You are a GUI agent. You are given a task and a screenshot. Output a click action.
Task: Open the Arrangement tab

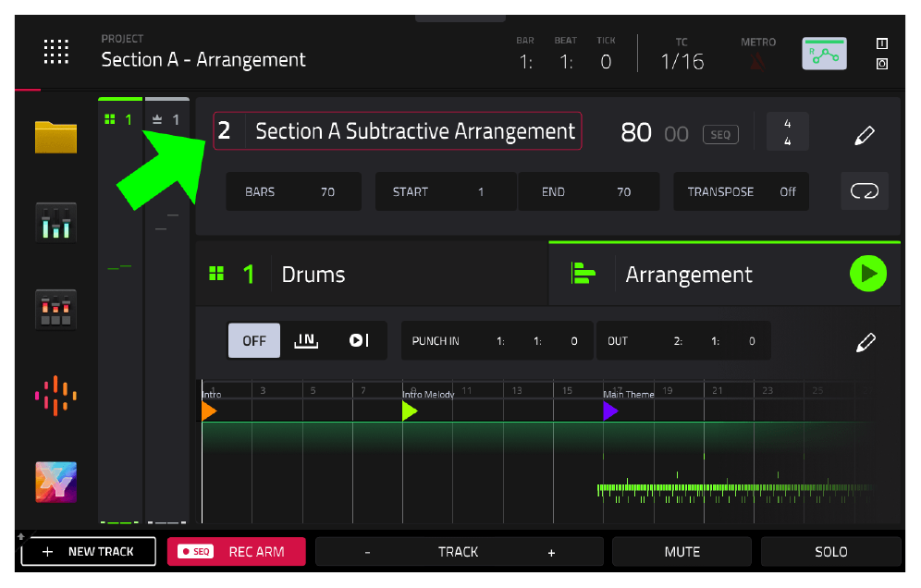point(724,274)
